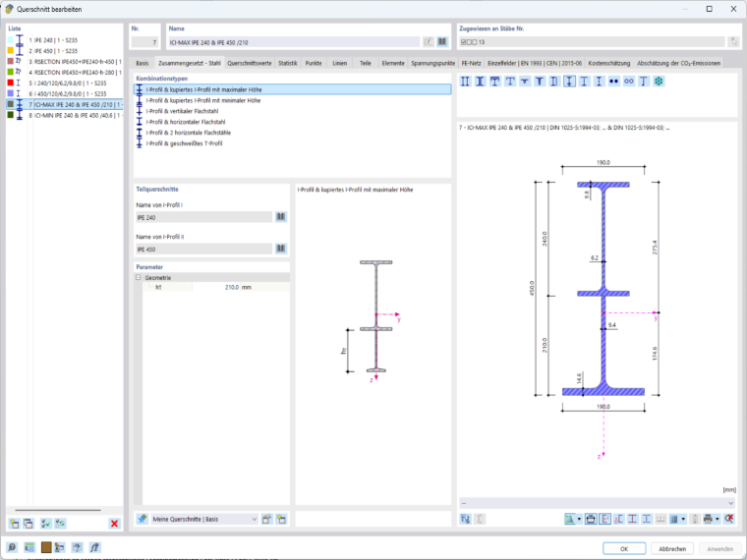Viewport: 747px width, 560px height.
Task: Click select-members icon beside Zugewiesen an Stäbe field
Action: [x=733, y=42]
